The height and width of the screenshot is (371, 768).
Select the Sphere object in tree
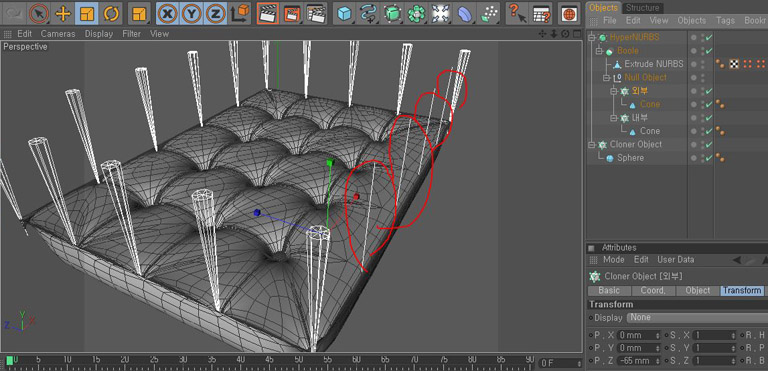pos(630,158)
